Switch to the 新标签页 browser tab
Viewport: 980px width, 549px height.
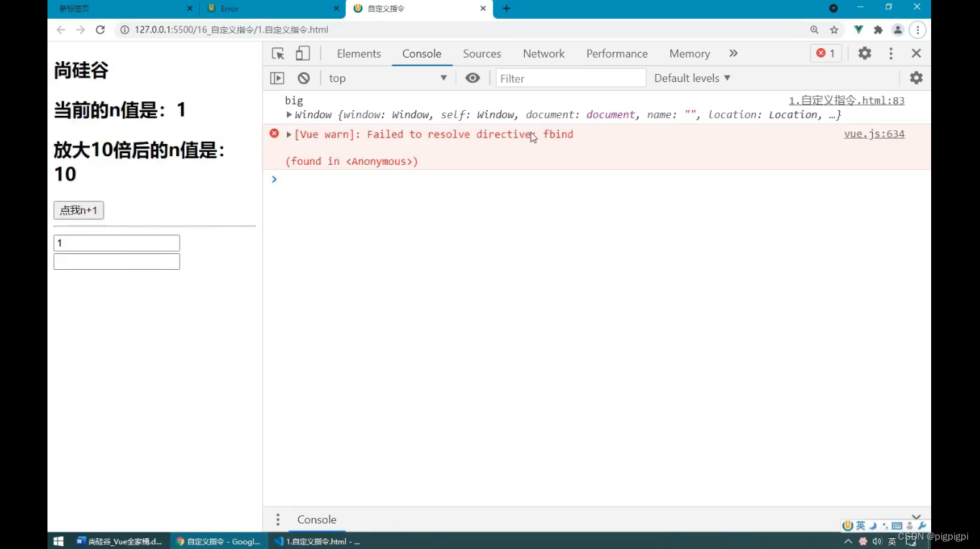[122, 9]
